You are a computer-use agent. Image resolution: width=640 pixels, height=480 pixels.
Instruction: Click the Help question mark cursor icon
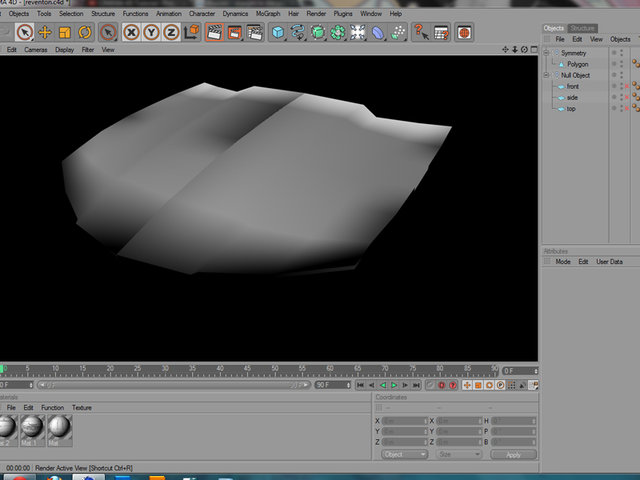[x=421, y=32]
